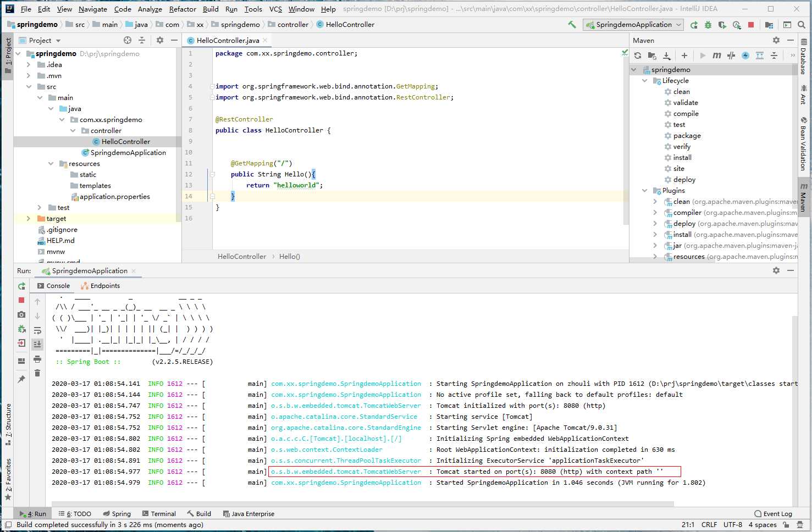Stop process in Run panel sidebar
This screenshot has height=532, width=812.
pos(21,300)
